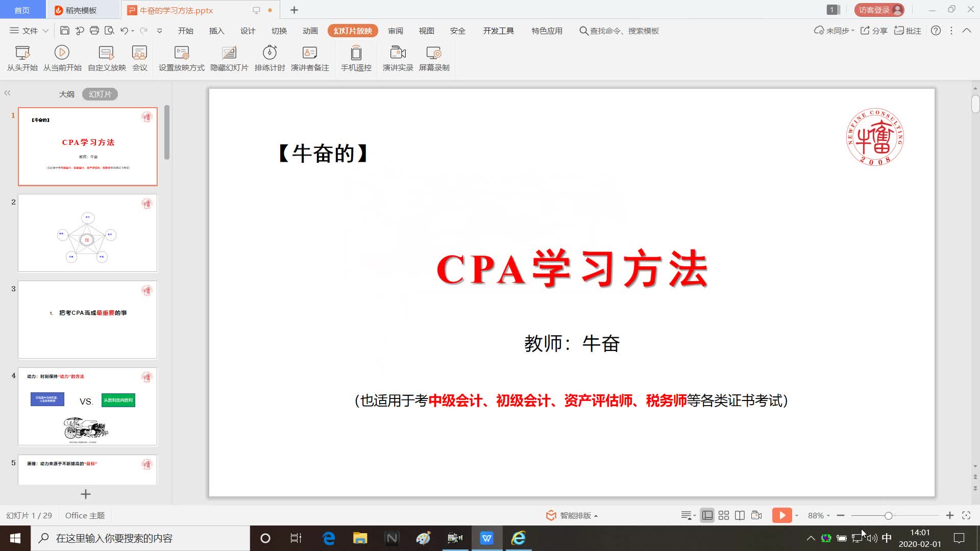Click the taskbar search box
Screen dimensions: 980x551
140,538
